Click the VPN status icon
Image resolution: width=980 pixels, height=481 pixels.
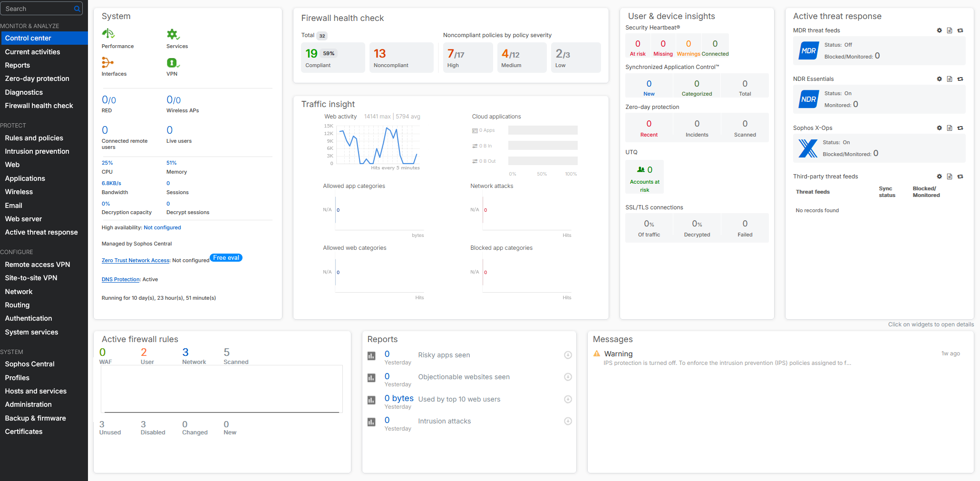coord(173,63)
